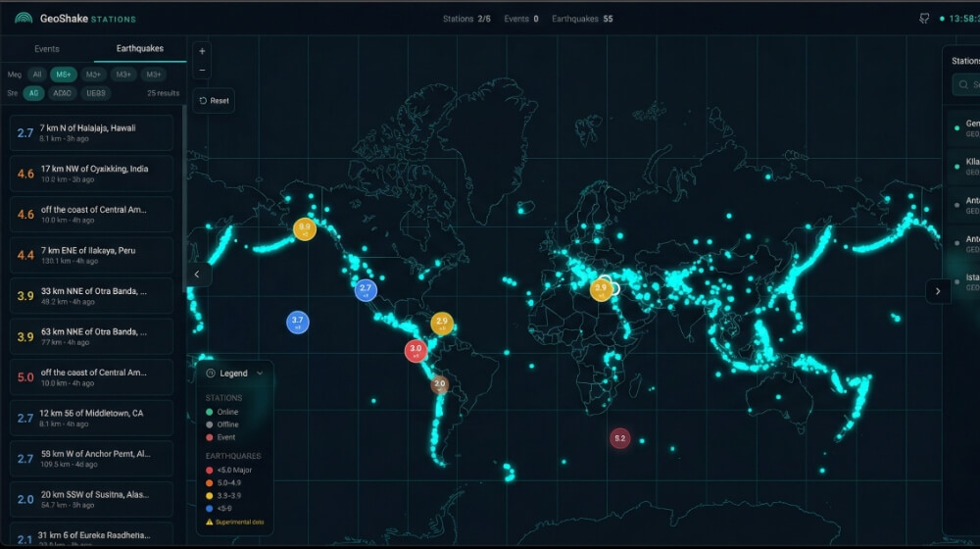Select the yellow 2.9 Caribbean marker
Screen dimensions: 980x549
442,324
